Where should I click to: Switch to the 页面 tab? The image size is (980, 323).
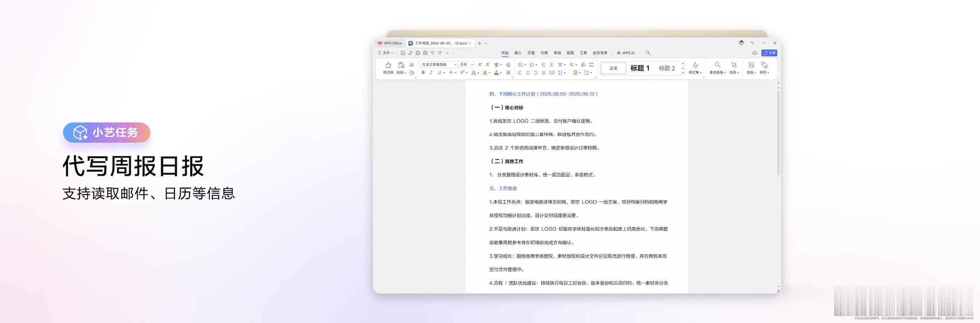click(x=531, y=53)
